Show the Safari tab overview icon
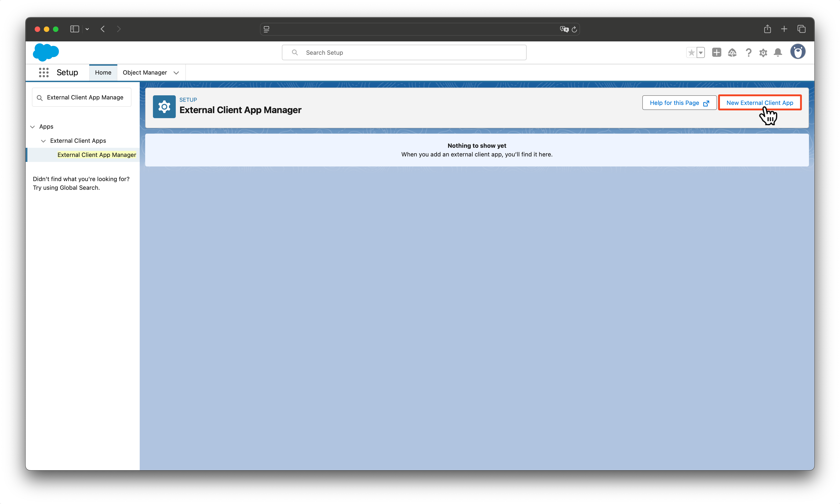Viewport: 840px width, 504px height. click(802, 29)
